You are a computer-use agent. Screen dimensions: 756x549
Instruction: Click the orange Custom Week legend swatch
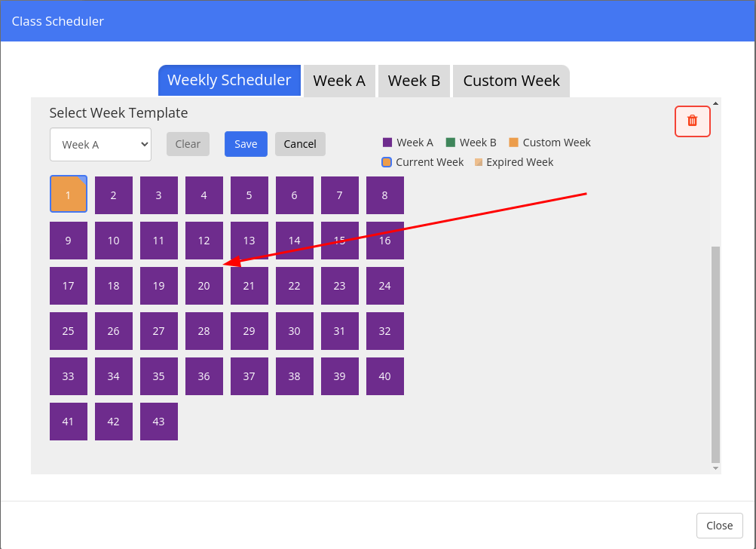pyautogui.click(x=513, y=143)
